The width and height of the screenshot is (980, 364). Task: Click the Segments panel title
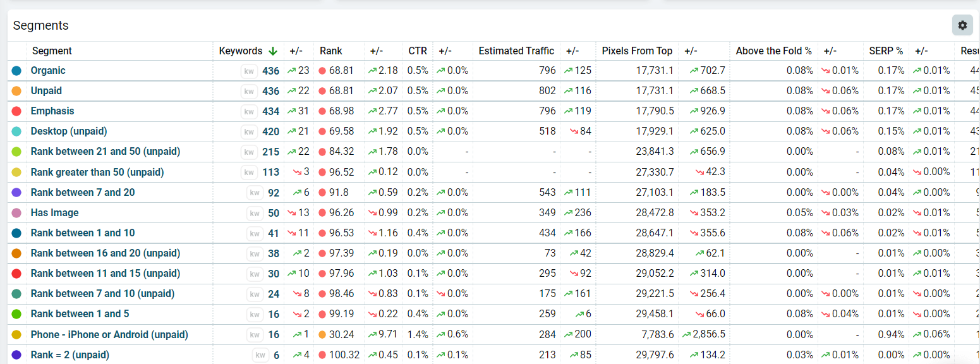(x=41, y=26)
